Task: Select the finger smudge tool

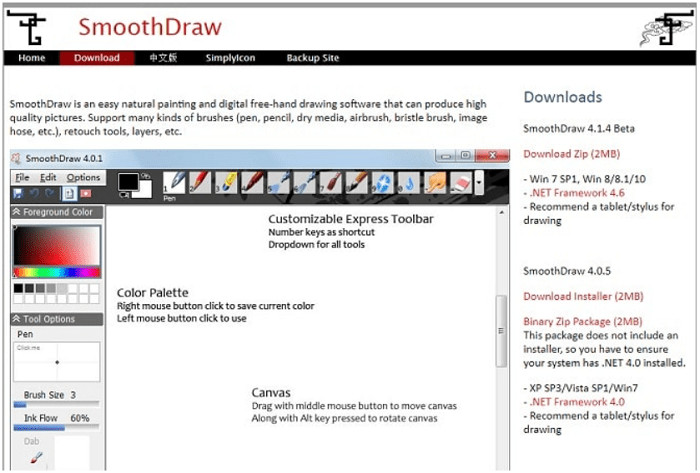Action: click(436, 183)
